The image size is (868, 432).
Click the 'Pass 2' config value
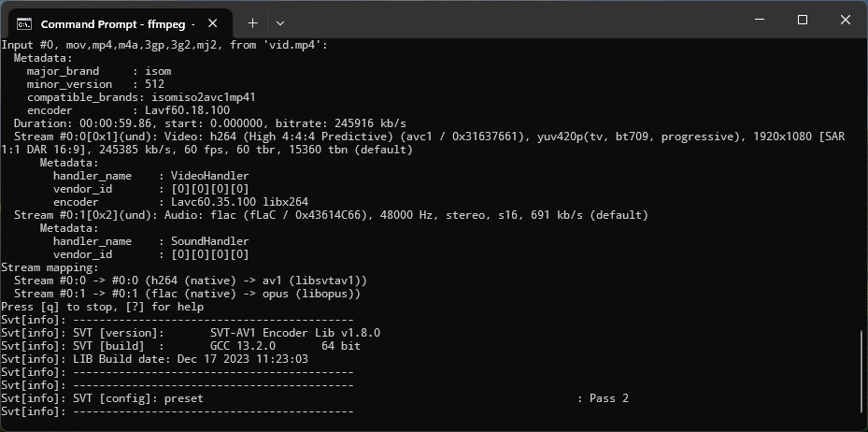(609, 398)
